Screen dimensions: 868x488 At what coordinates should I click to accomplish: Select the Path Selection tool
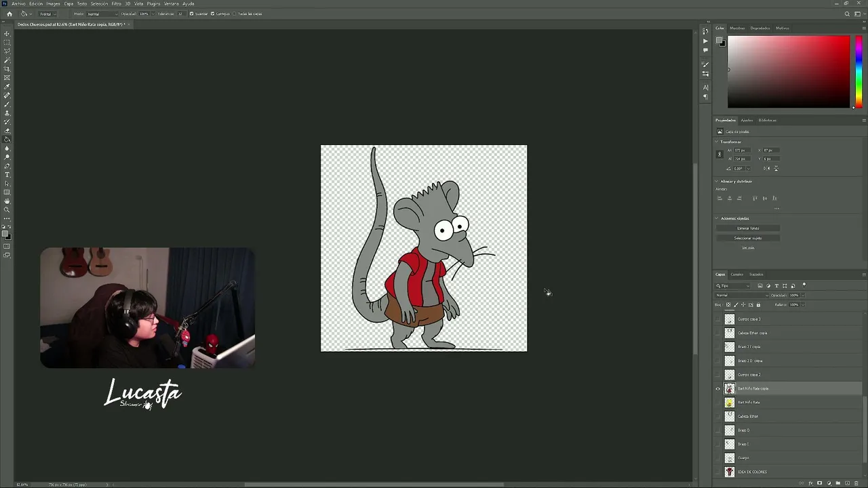click(7, 183)
